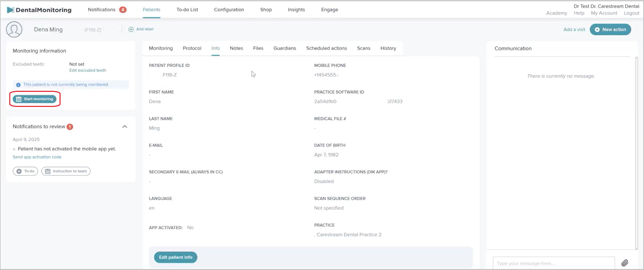
Task: Click the Notifications badge showing 4
Action: point(122,10)
